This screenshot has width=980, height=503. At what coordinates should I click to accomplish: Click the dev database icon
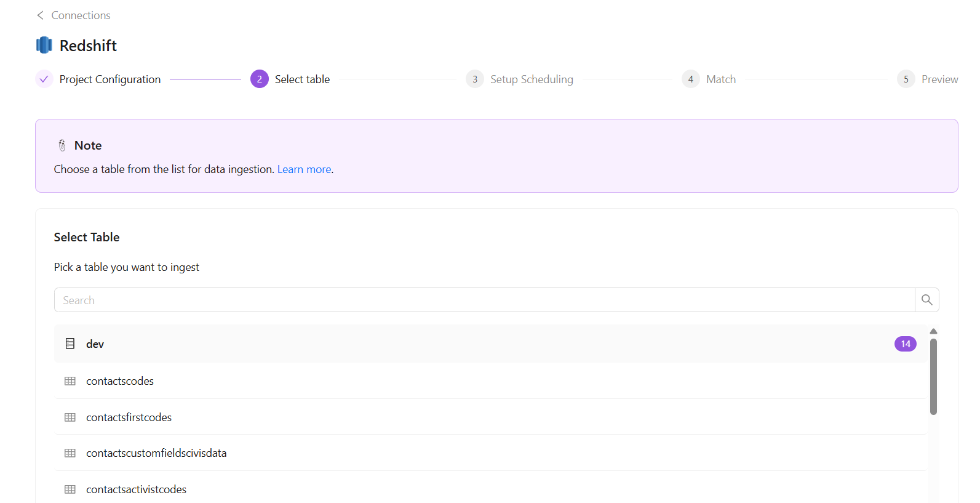[x=70, y=344]
